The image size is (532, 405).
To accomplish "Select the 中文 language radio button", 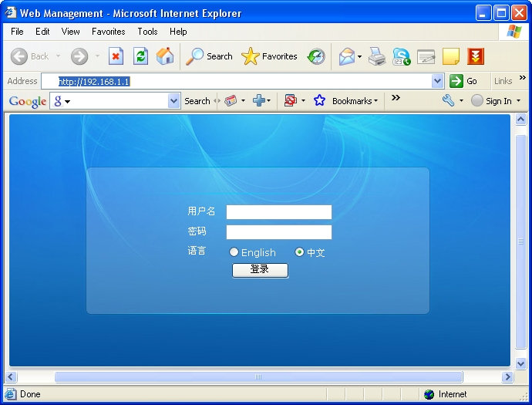I will point(299,252).
